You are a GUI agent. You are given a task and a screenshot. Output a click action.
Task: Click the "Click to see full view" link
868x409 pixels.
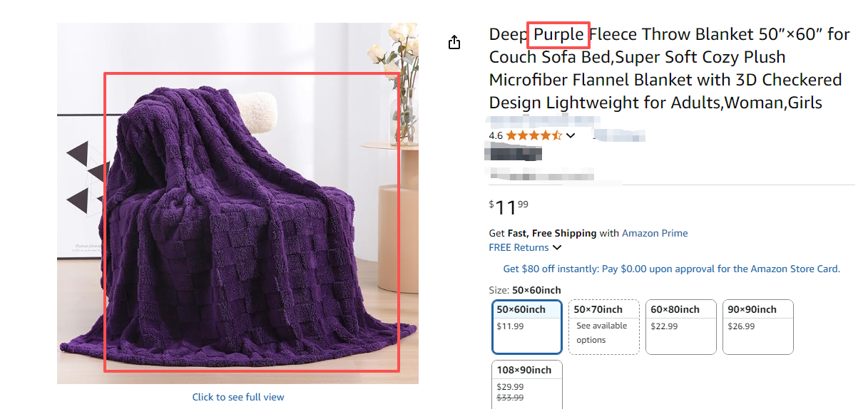click(238, 397)
